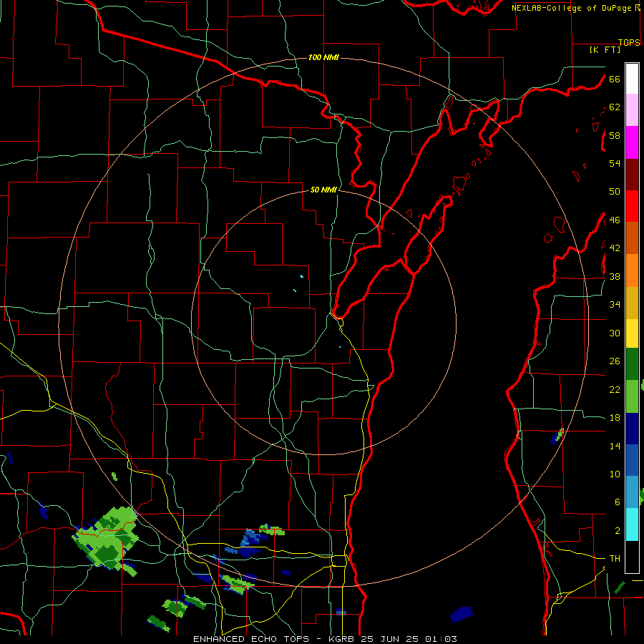
Task: Click the 58 legend value
Action: 615,135
